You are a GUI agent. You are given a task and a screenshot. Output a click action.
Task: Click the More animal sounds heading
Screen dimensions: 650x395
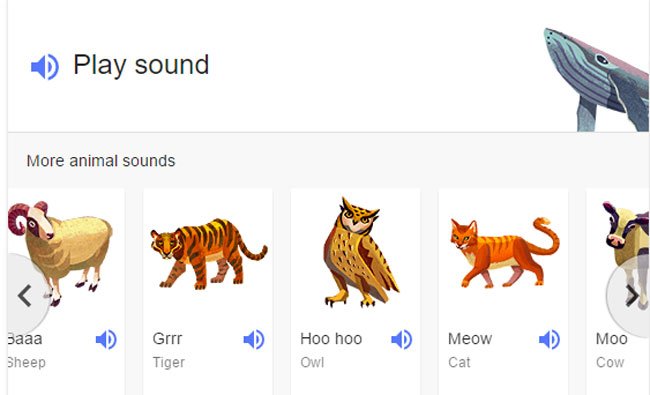coord(101,161)
